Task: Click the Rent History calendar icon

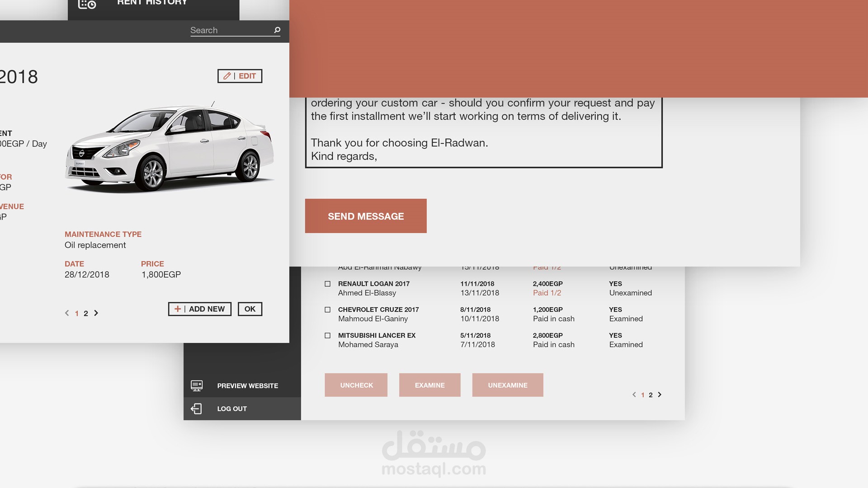Action: point(87,4)
